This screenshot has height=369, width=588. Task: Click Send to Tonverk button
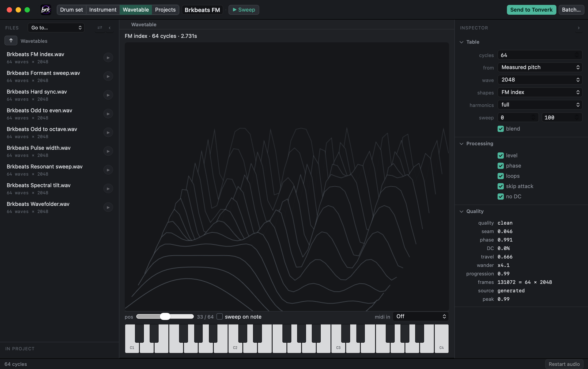point(531,10)
